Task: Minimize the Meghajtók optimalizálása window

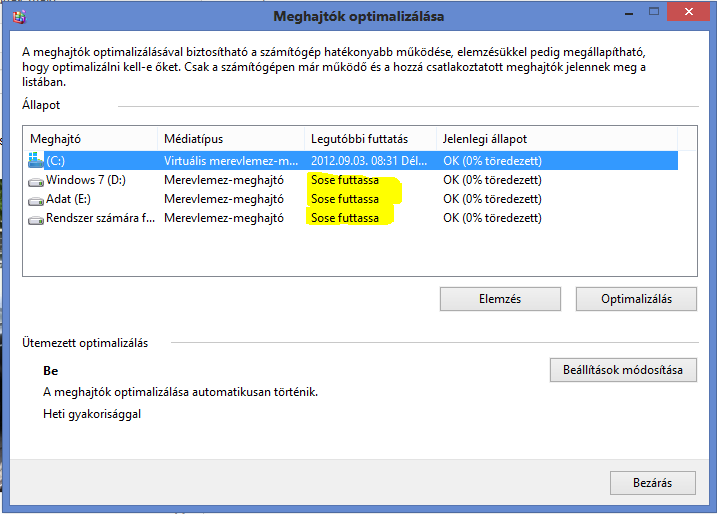Action: click(629, 13)
